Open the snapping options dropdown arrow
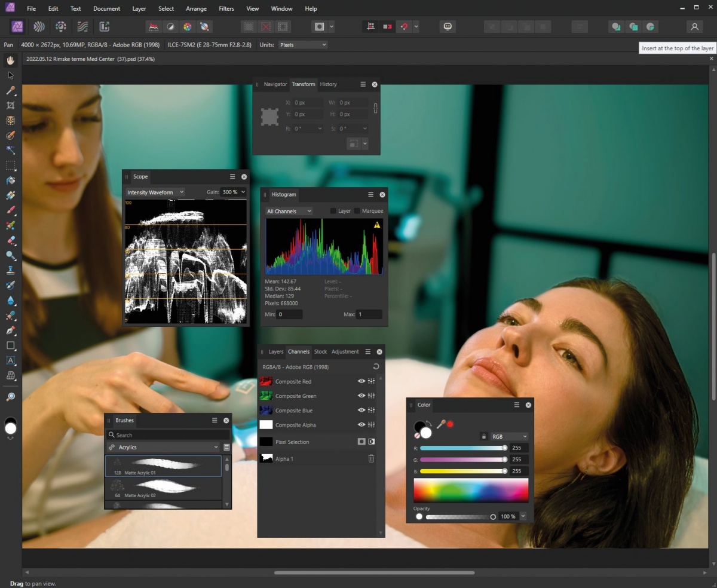The width and height of the screenshot is (717, 588). 416,26
